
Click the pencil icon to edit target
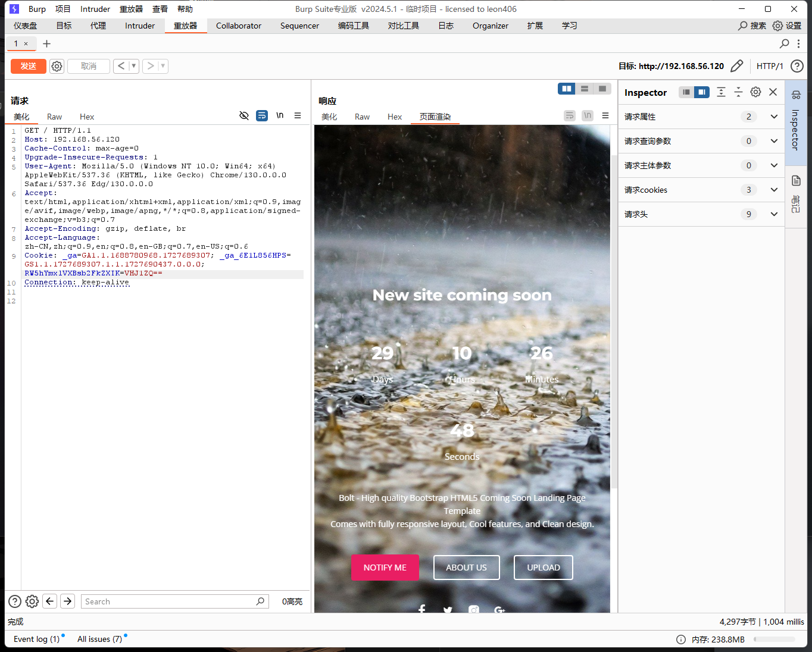tap(736, 66)
